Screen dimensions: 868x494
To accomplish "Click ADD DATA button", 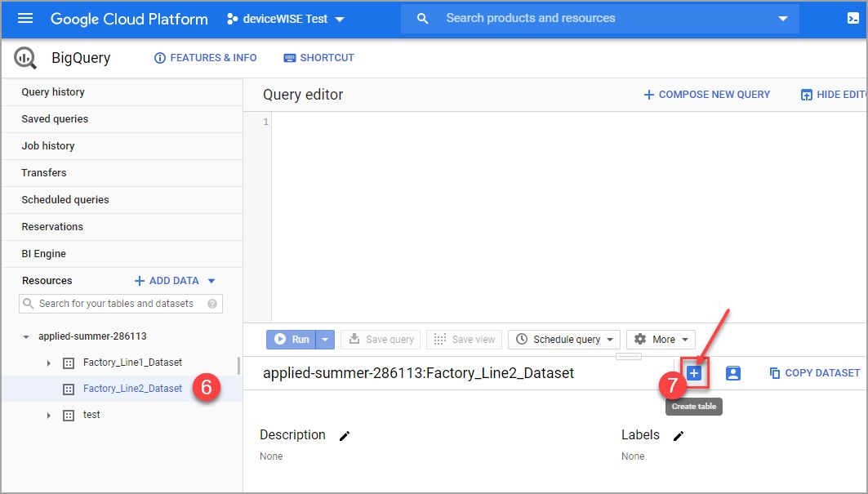I will [x=167, y=281].
